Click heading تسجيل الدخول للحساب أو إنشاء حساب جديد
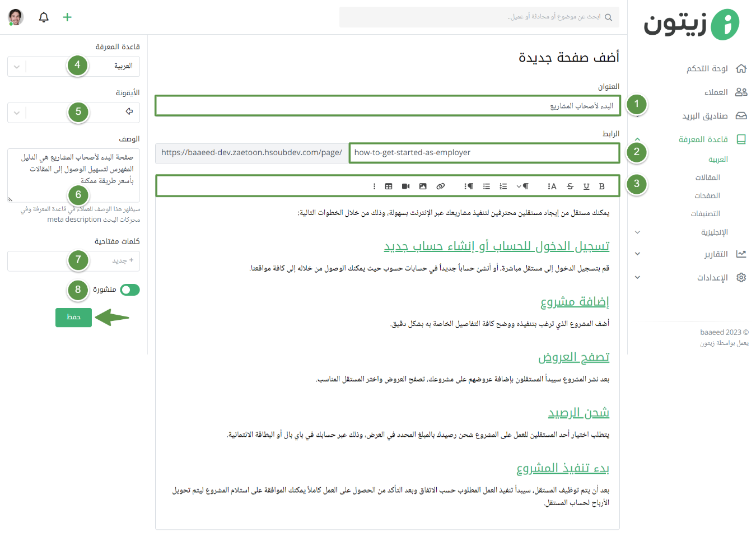 497,246
